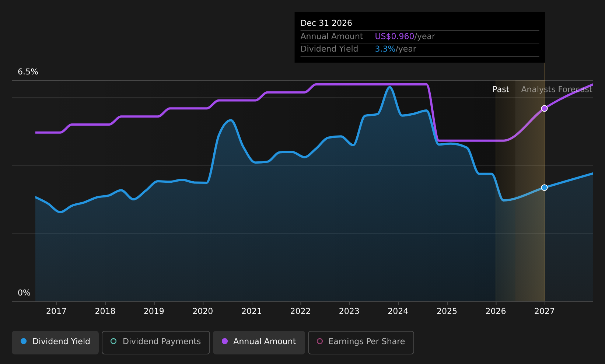Select the purple Annual Amount data point

tap(544, 108)
